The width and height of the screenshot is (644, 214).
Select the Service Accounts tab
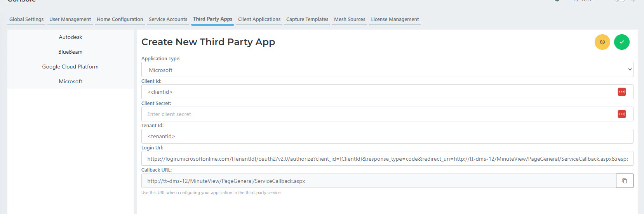pos(168,19)
